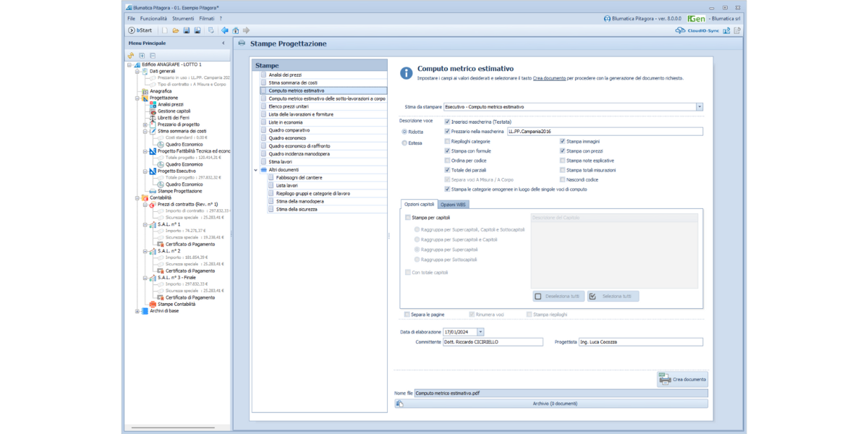Open the Funzionalità menu

[x=153, y=18]
